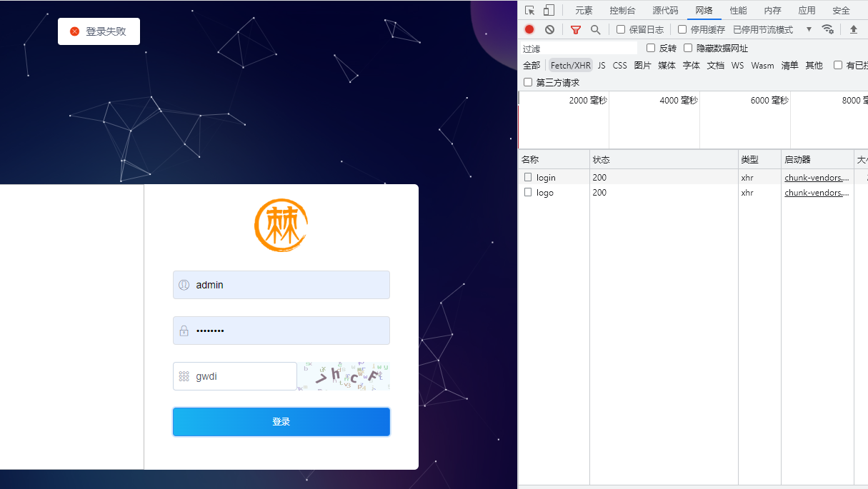The width and height of the screenshot is (868, 489).
Task: Clear the network log
Action: (549, 29)
